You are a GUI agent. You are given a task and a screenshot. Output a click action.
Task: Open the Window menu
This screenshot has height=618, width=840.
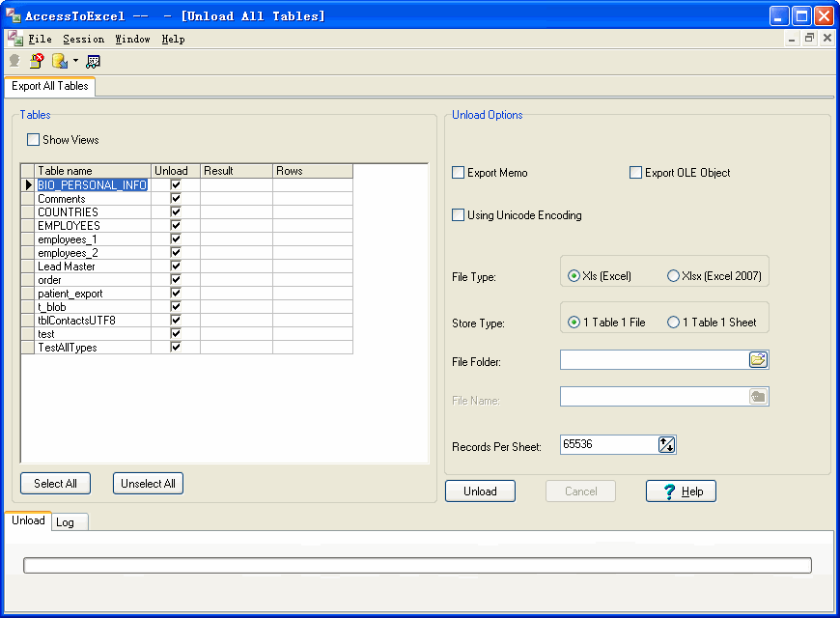pyautogui.click(x=132, y=40)
